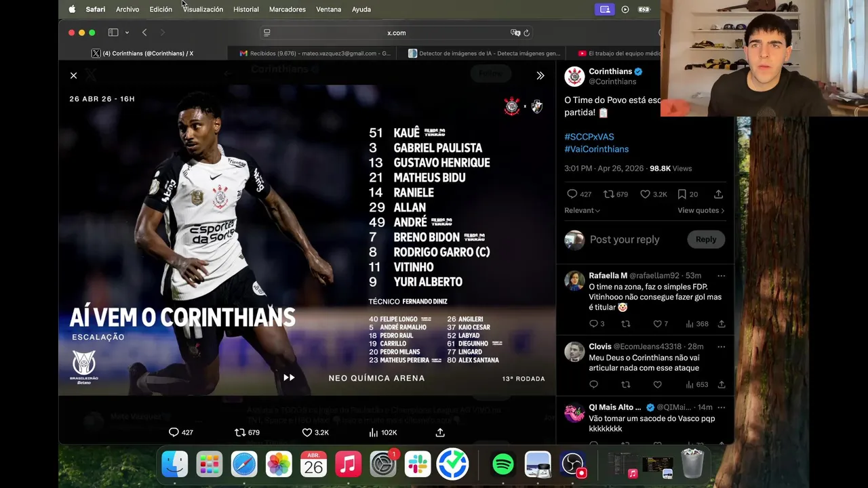Screen dimensions: 868x488
Task: Open more options on Clovis's reply
Action: (x=721, y=347)
